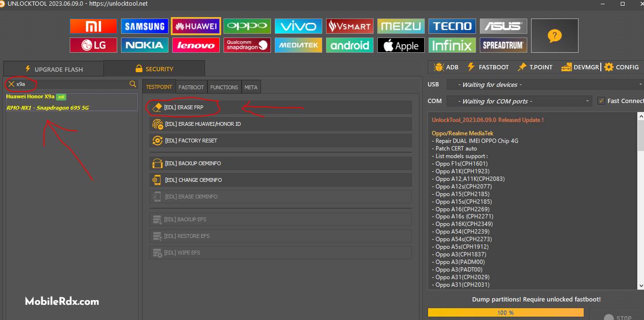Click the STOP button
Screen dimensions: 644x320
[617, 318]
